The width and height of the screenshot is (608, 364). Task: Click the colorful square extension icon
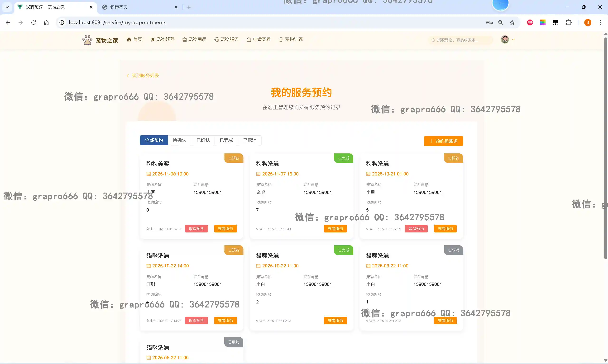tap(543, 23)
